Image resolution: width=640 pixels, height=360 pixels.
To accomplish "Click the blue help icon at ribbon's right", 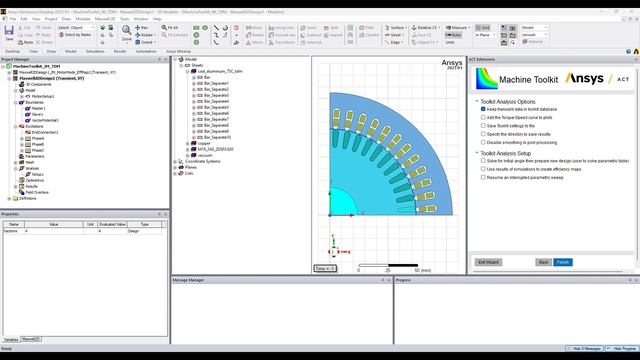I will click(628, 51).
